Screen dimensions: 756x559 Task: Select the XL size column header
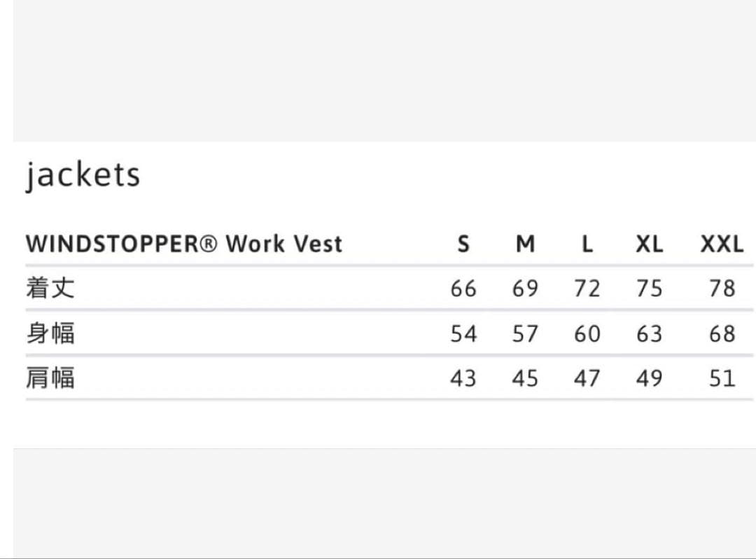click(649, 244)
